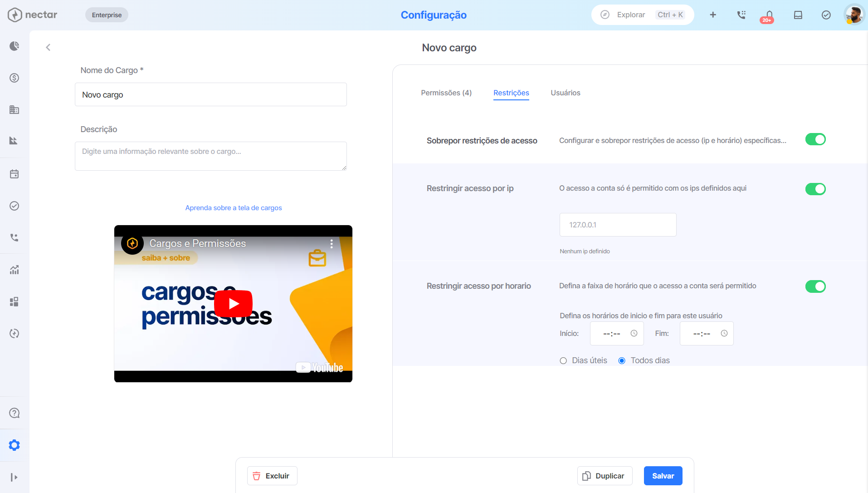Click the plus icon in top bar
This screenshot has height=493, width=868.
click(x=713, y=15)
